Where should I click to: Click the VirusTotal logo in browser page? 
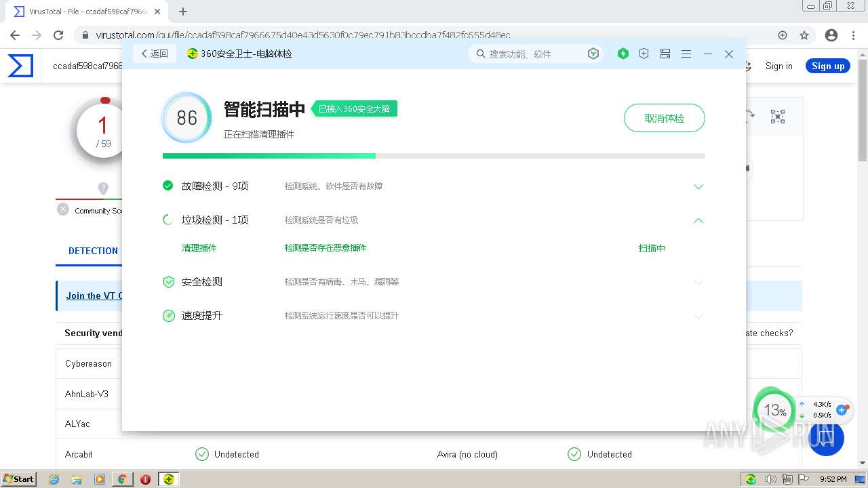pos(20,66)
